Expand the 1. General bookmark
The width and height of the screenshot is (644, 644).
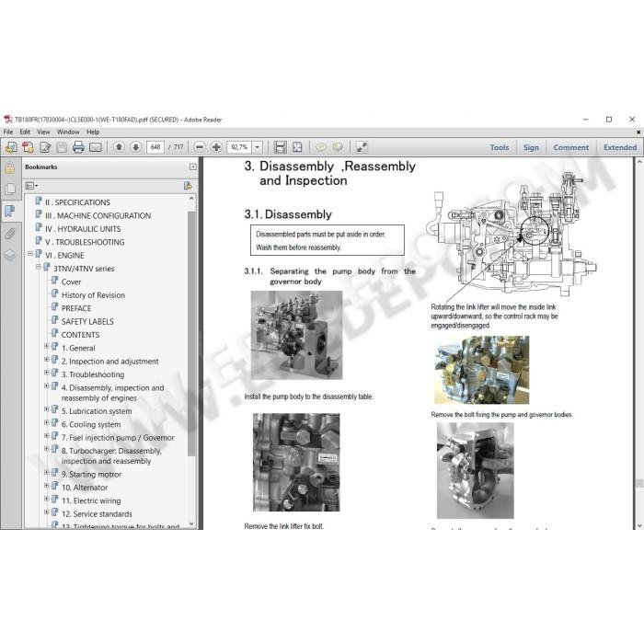[46, 346]
